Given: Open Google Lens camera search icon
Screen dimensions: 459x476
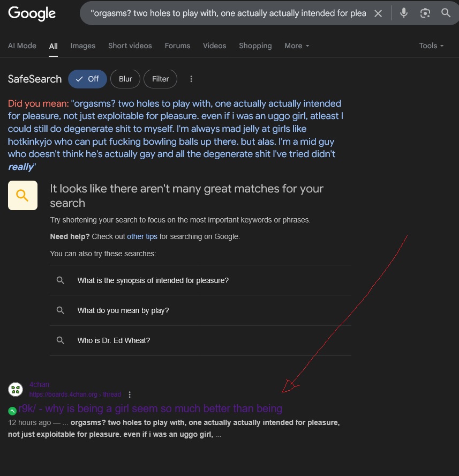Looking at the screenshot, I should (x=425, y=13).
